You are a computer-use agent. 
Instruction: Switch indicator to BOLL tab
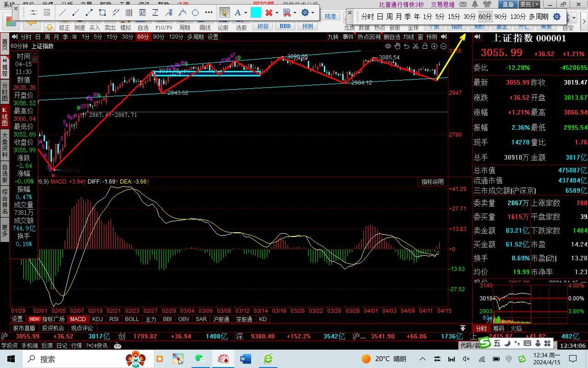pos(132,319)
